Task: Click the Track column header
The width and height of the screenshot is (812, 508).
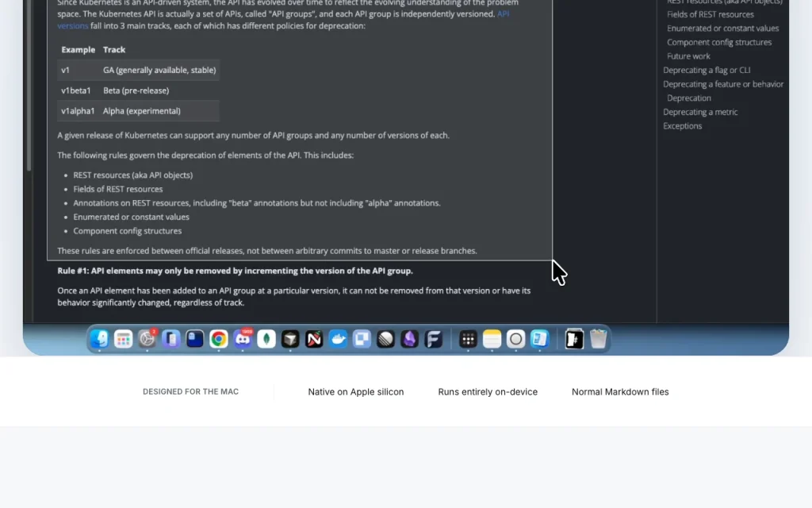Action: tap(114, 50)
